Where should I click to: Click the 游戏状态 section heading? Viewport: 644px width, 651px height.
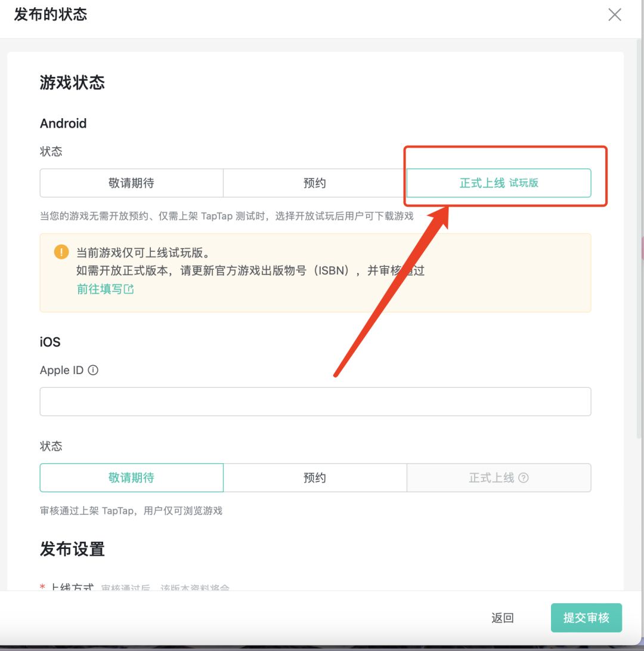coord(72,82)
